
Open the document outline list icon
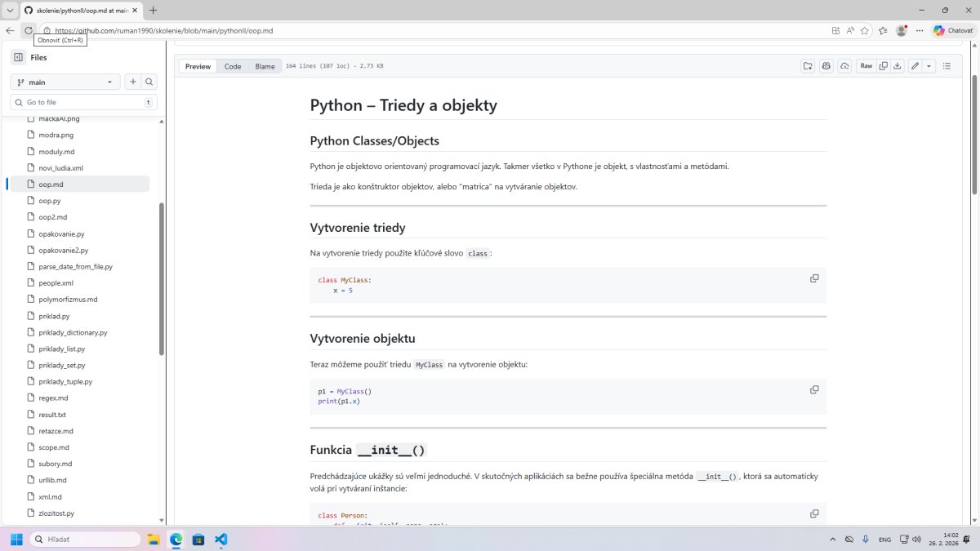(947, 66)
